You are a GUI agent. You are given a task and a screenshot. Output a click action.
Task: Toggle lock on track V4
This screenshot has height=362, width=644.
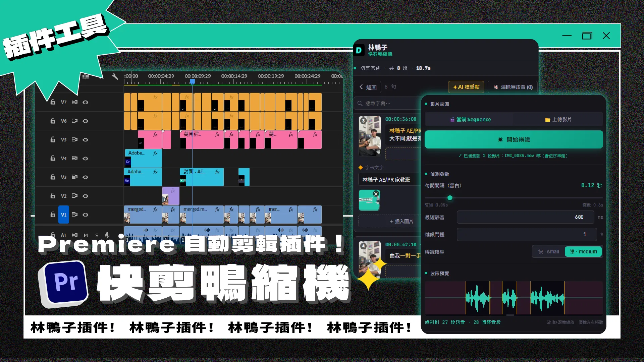click(x=53, y=158)
